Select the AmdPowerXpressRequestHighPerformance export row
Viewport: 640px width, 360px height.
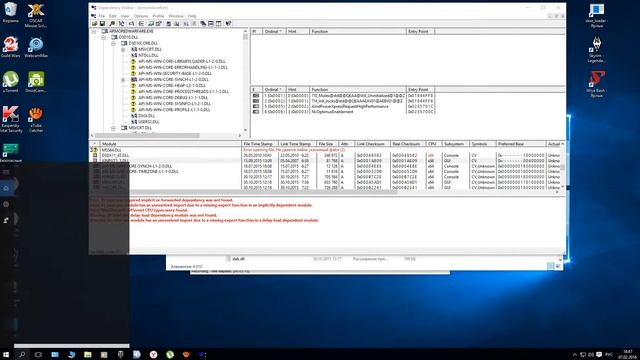tap(343, 106)
